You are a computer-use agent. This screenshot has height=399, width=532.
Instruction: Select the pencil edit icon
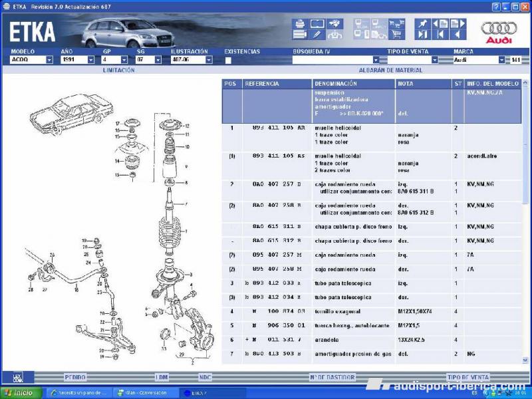point(317,35)
